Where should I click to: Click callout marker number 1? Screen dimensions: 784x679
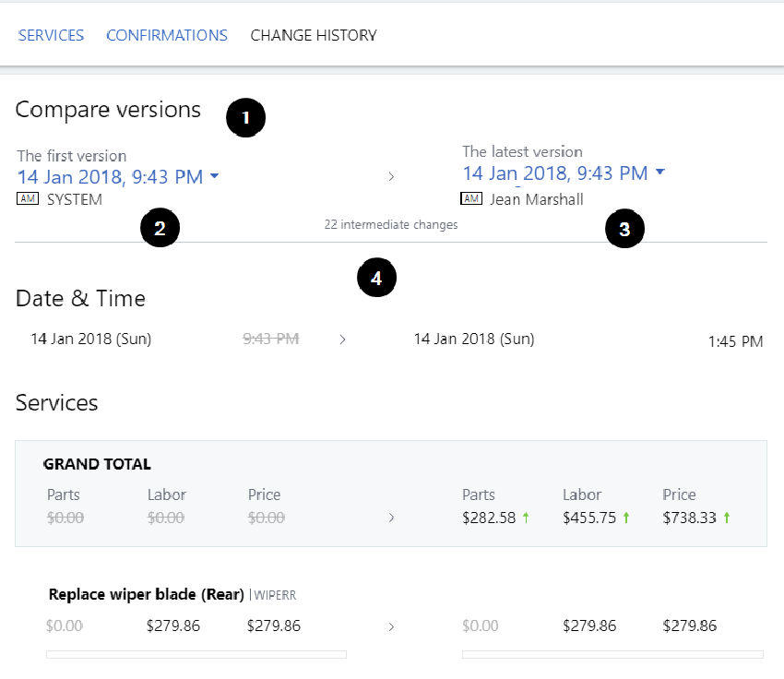(x=245, y=118)
